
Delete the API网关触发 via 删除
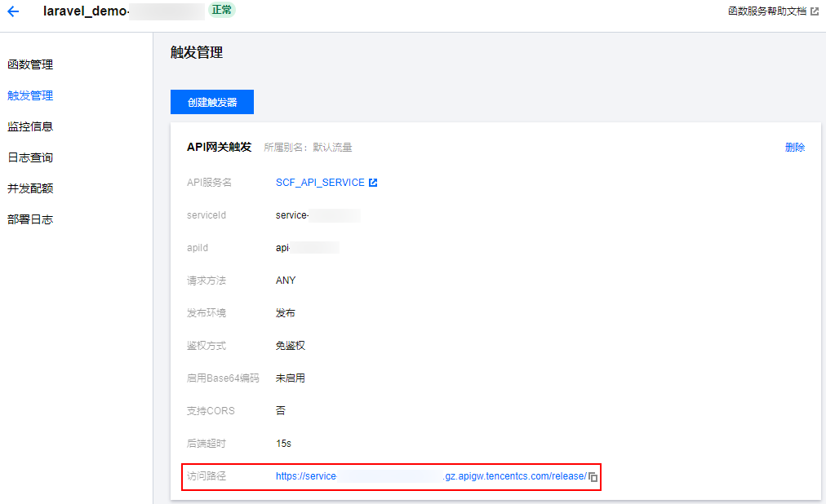click(x=794, y=145)
